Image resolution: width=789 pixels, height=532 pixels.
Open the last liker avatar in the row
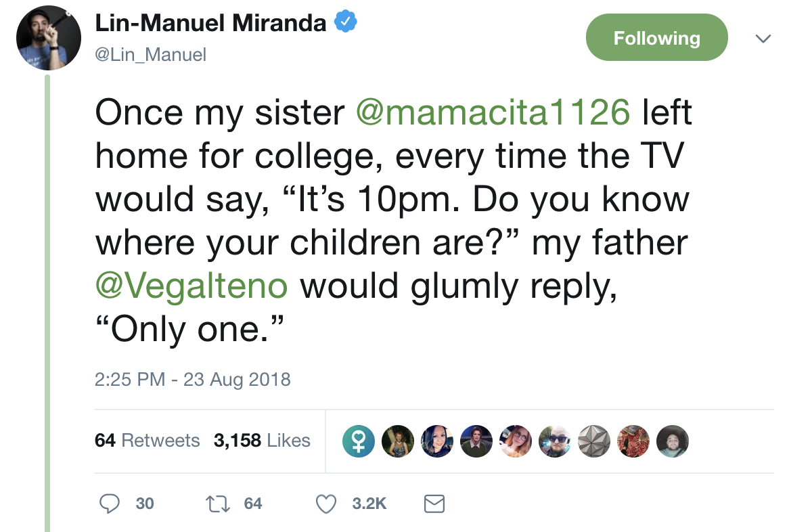click(673, 441)
